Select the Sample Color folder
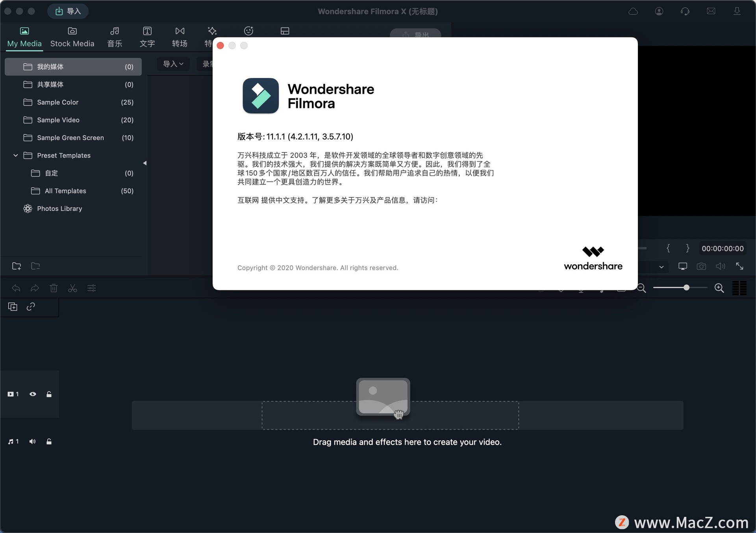The width and height of the screenshot is (756, 533). [73, 102]
